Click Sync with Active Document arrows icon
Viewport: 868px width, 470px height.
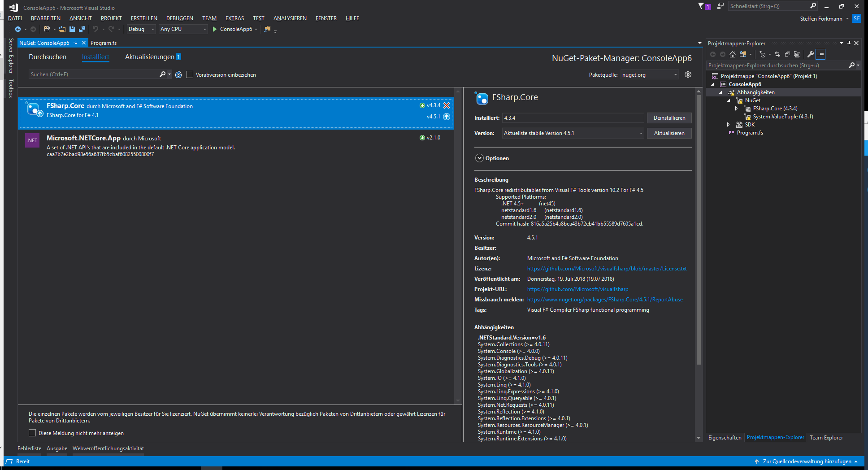point(777,54)
